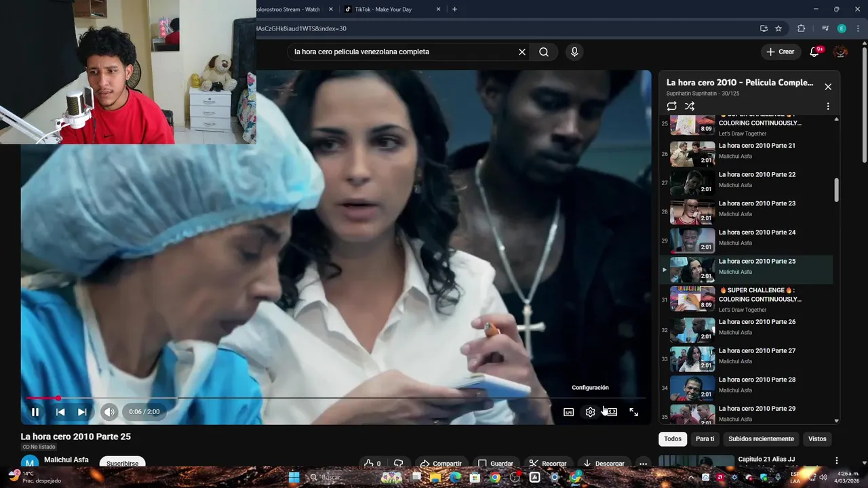Seek on the red video progress bar
Screen dimensions: 868x488
click(x=336, y=398)
